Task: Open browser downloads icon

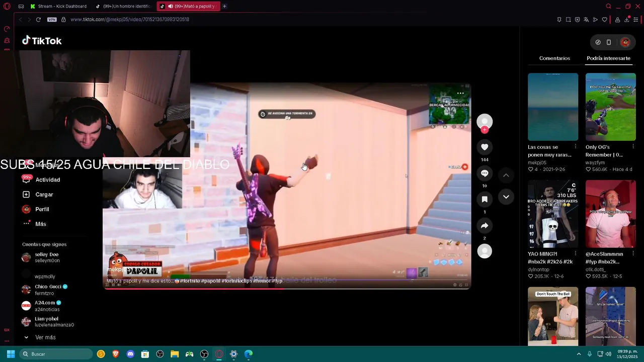Action: tap(627, 20)
